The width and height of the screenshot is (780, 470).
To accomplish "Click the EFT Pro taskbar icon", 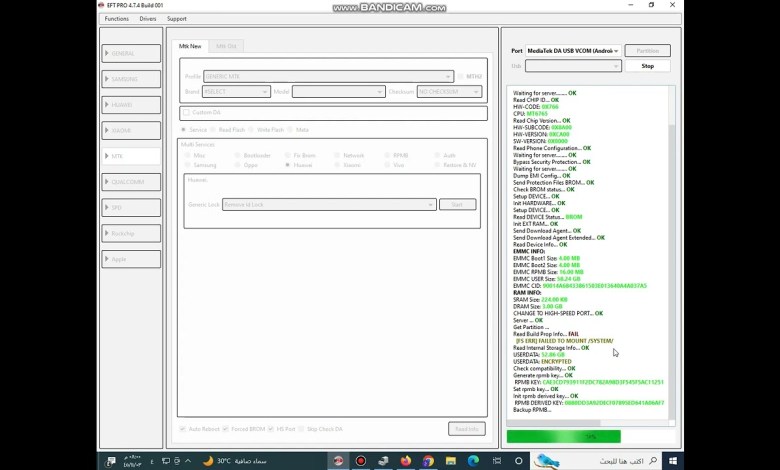I will pyautogui.click(x=337, y=461).
